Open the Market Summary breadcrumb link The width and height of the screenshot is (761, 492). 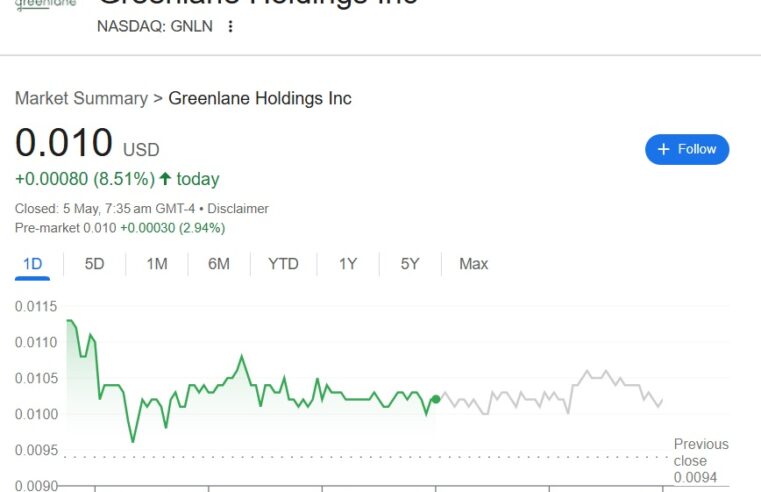point(81,98)
